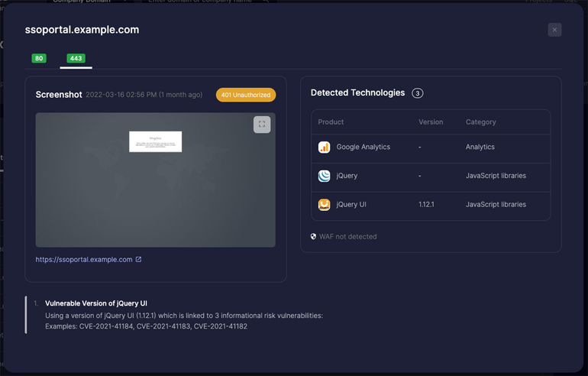Click the external link icon beside the URL
Screen dimensions: 588x376
tap(138, 259)
